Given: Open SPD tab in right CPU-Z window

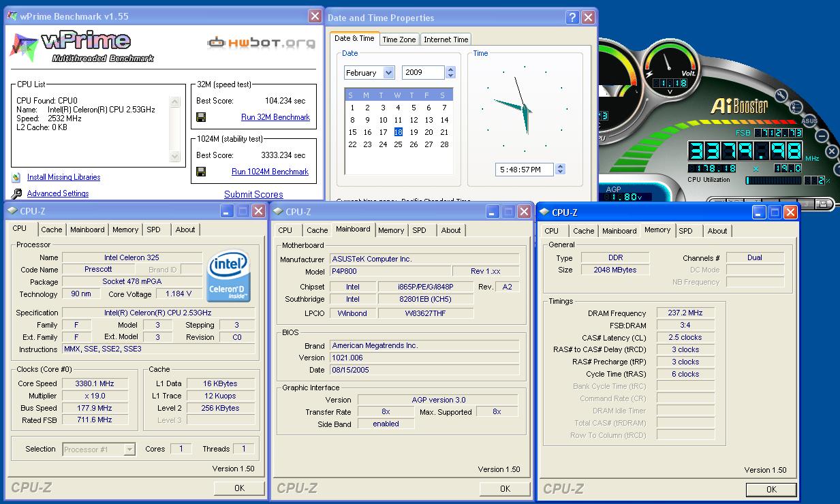Looking at the screenshot, I should pyautogui.click(x=686, y=231).
